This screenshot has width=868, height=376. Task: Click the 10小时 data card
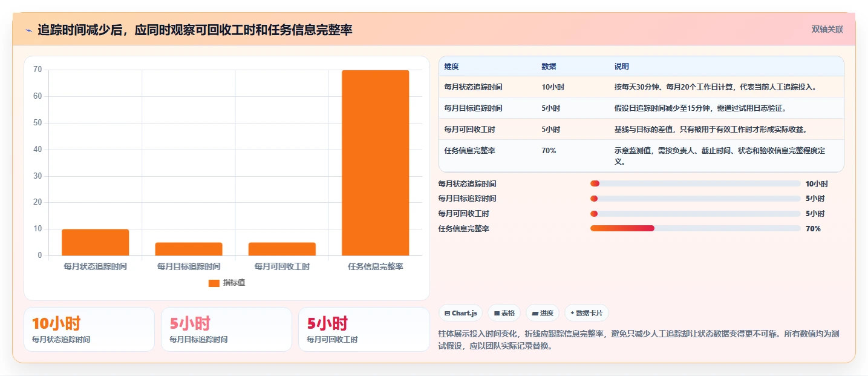[x=89, y=329]
